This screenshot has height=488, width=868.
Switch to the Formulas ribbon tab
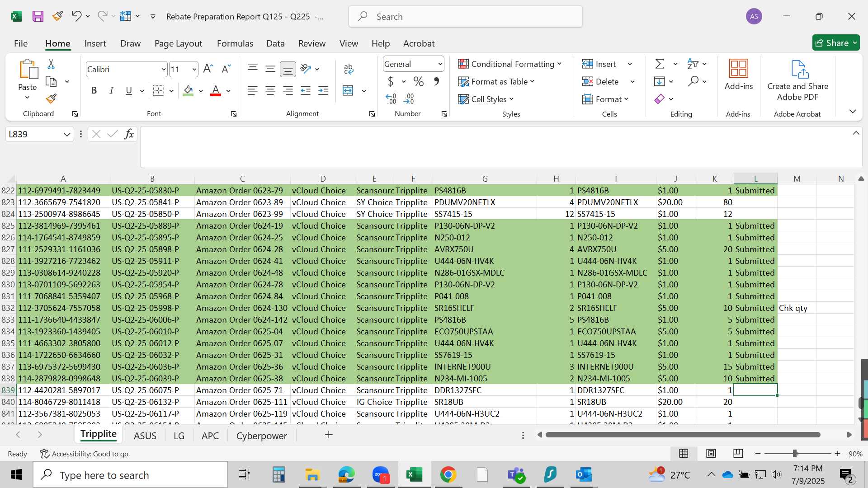235,43
